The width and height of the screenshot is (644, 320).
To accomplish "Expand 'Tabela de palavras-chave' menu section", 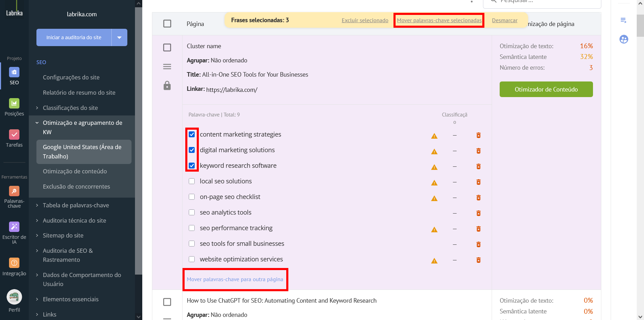I will click(x=76, y=205).
